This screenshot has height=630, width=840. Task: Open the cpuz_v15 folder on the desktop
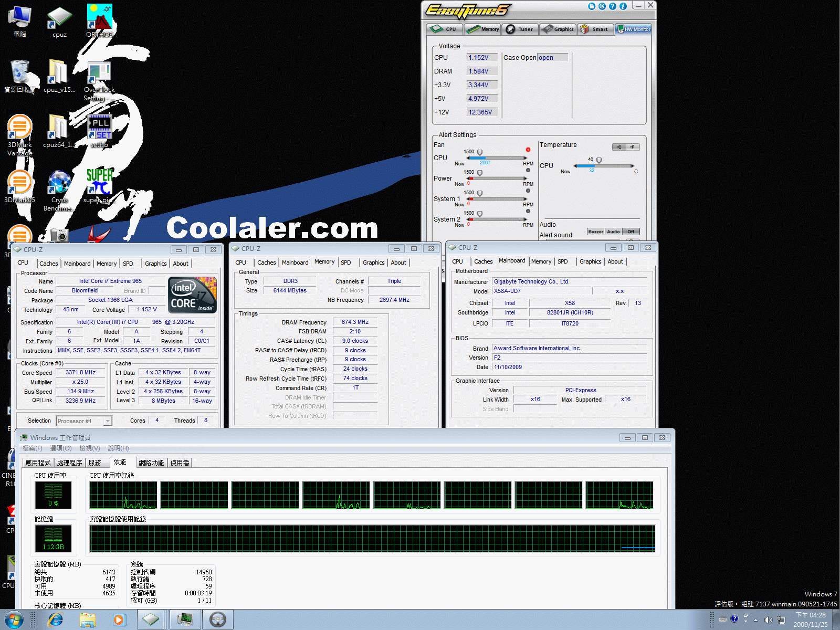click(59, 76)
